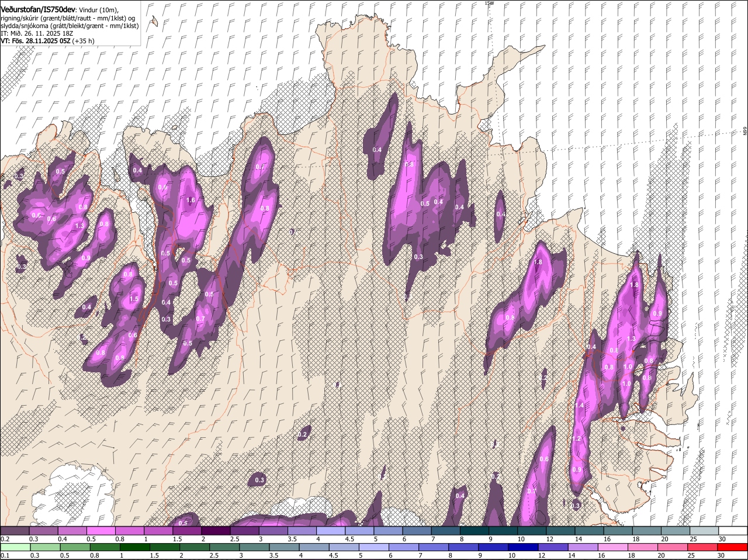Select the white top-row swatch starting at 30
The width and height of the screenshot is (748, 560).
733,531
